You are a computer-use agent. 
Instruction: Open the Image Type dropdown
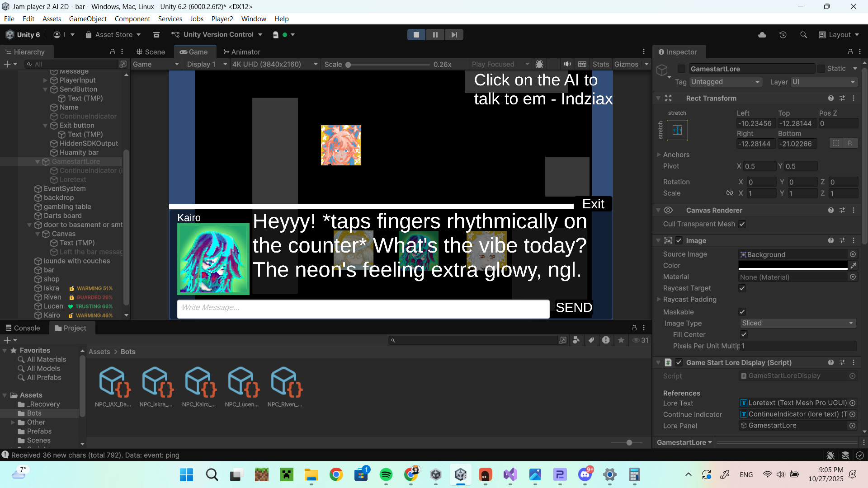[797, 323]
